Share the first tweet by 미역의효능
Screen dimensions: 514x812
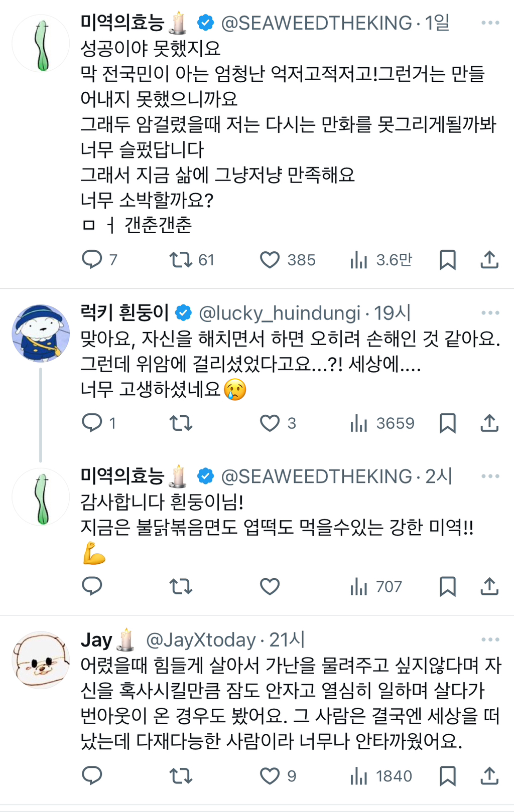pos(489,260)
